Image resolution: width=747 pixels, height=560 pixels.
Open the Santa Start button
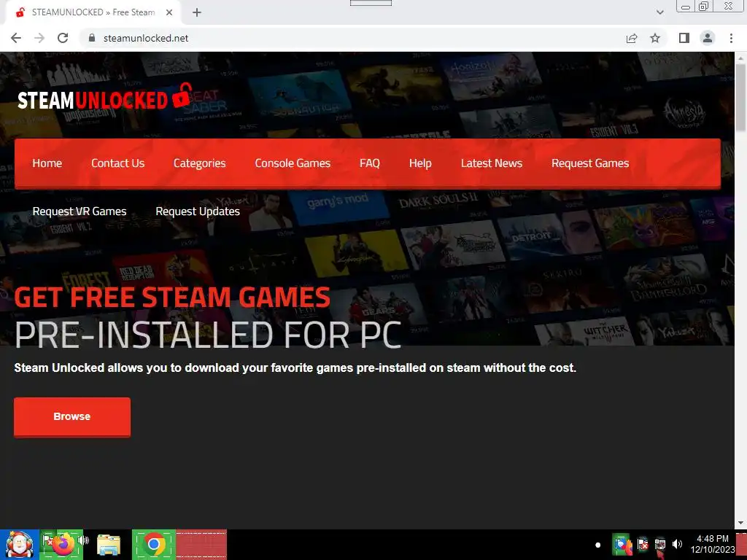click(19, 545)
